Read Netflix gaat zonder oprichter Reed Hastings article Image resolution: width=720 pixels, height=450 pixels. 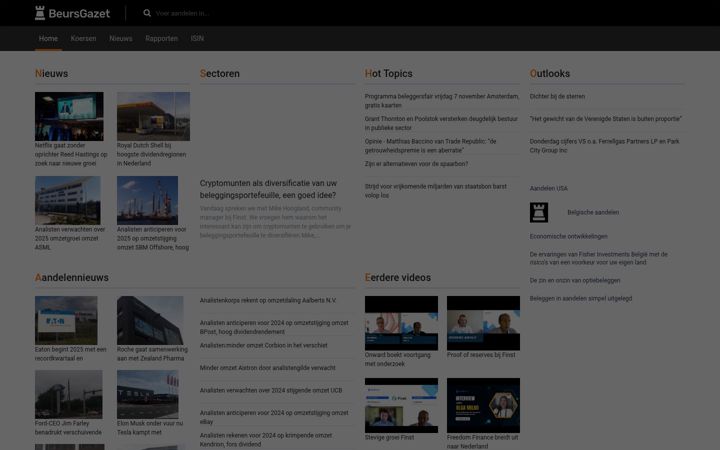point(71,154)
